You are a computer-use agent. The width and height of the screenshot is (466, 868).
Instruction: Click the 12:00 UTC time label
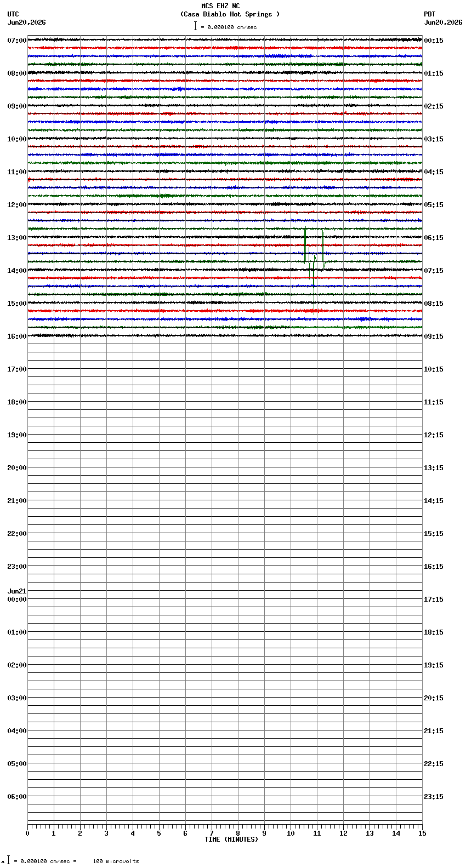coord(17,205)
